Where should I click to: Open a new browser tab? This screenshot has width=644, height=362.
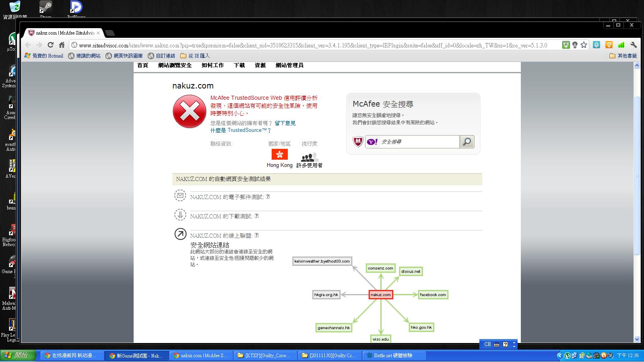[109, 33]
